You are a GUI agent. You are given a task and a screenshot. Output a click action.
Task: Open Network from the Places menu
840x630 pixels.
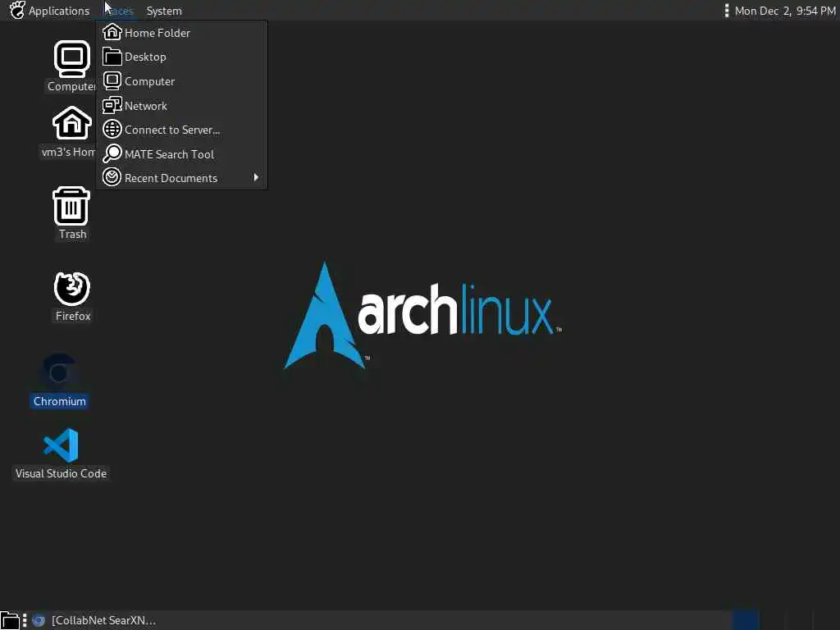(x=181, y=106)
